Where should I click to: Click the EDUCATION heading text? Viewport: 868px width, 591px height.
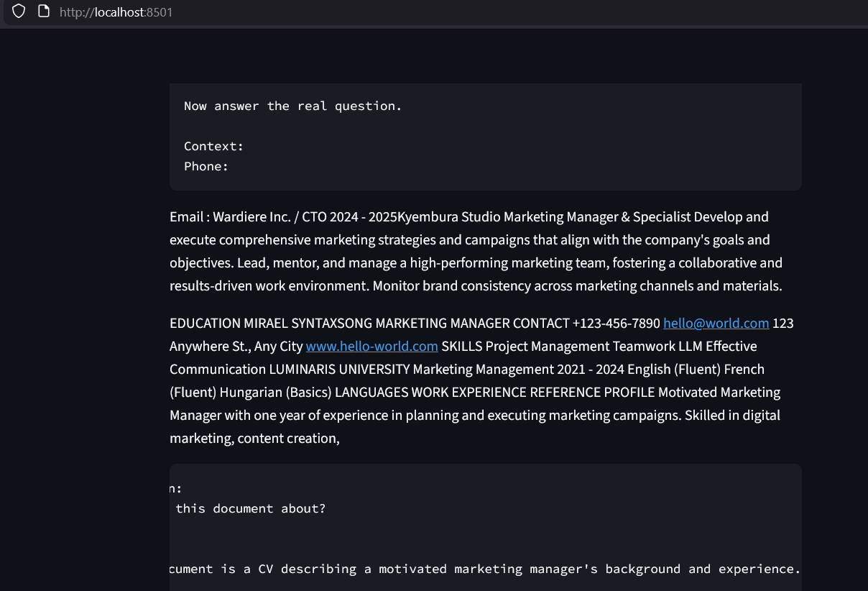click(205, 323)
